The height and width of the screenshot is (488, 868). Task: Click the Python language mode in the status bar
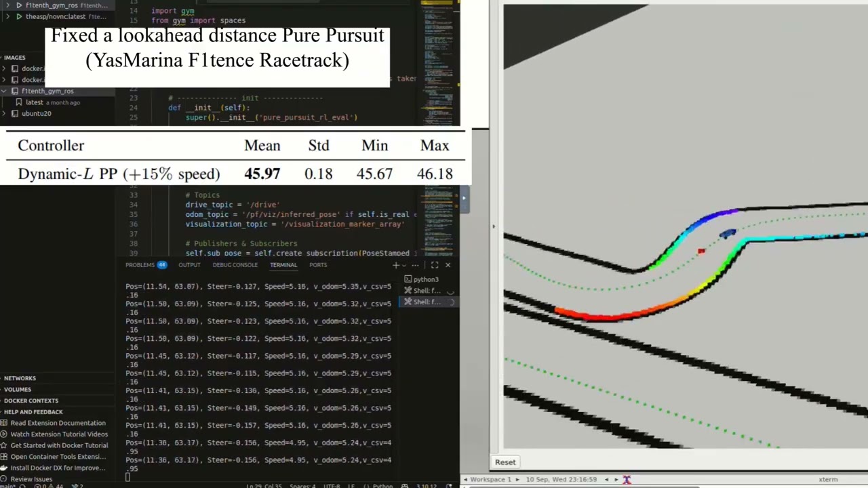(x=382, y=486)
